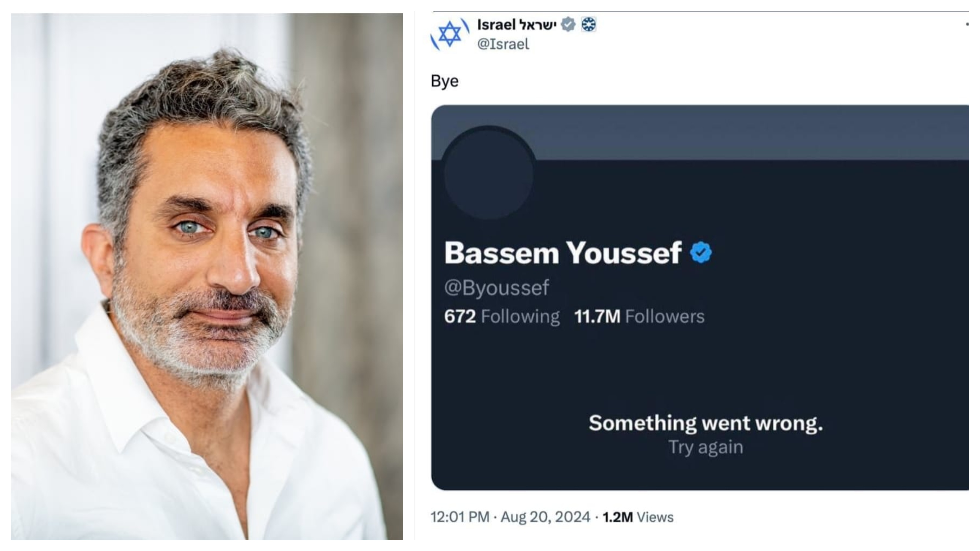Click the government affiliation badge next to Israel
Image resolution: width=980 pixels, height=551 pixels.
[x=588, y=25]
